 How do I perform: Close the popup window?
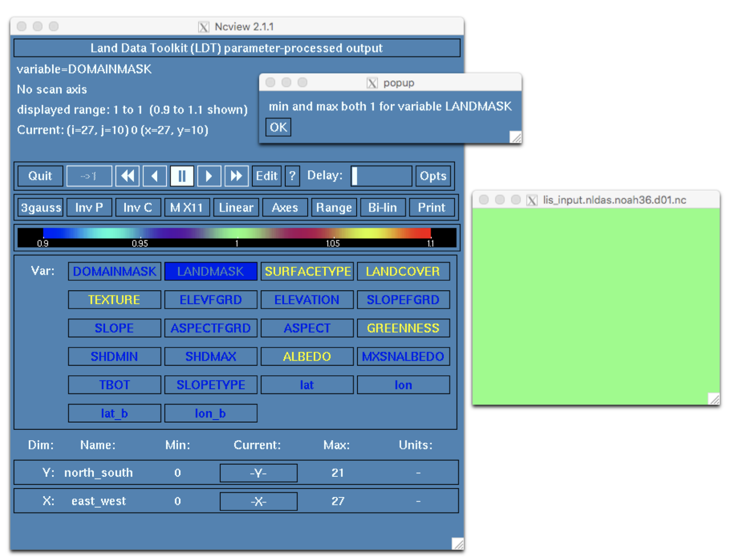tap(270, 82)
